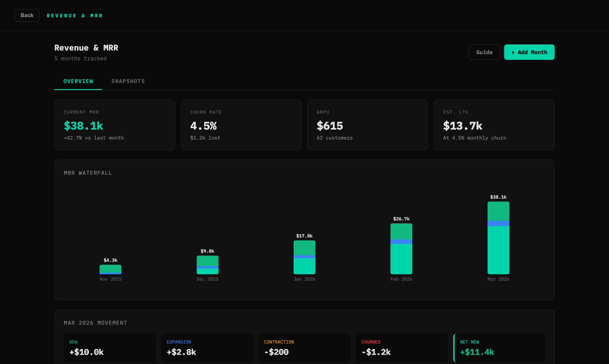The height and width of the screenshot is (364, 609).
Task: Select the Overview tab
Action: pos(78,81)
